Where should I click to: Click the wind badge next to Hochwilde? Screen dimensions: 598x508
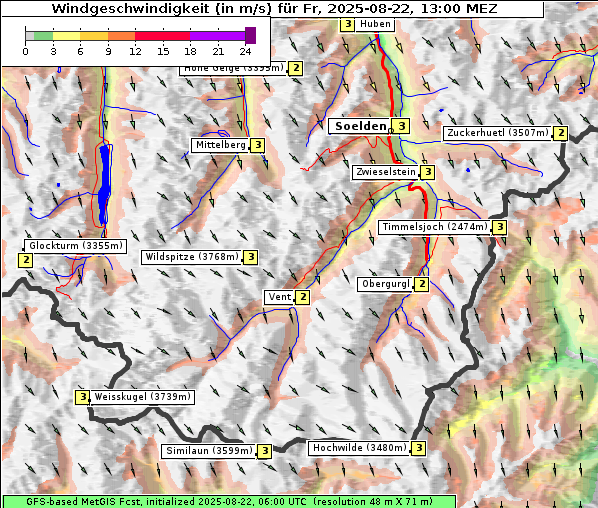tap(419, 448)
